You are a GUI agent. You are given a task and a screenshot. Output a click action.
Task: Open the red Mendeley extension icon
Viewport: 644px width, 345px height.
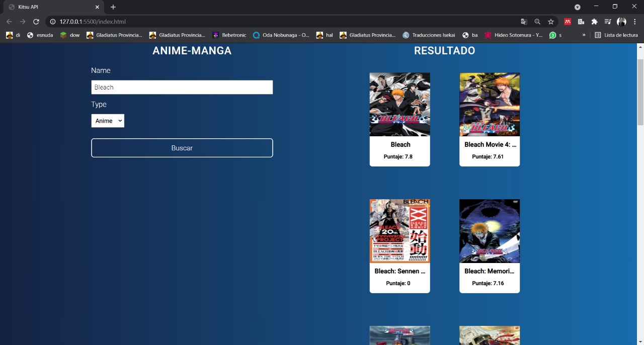click(568, 22)
